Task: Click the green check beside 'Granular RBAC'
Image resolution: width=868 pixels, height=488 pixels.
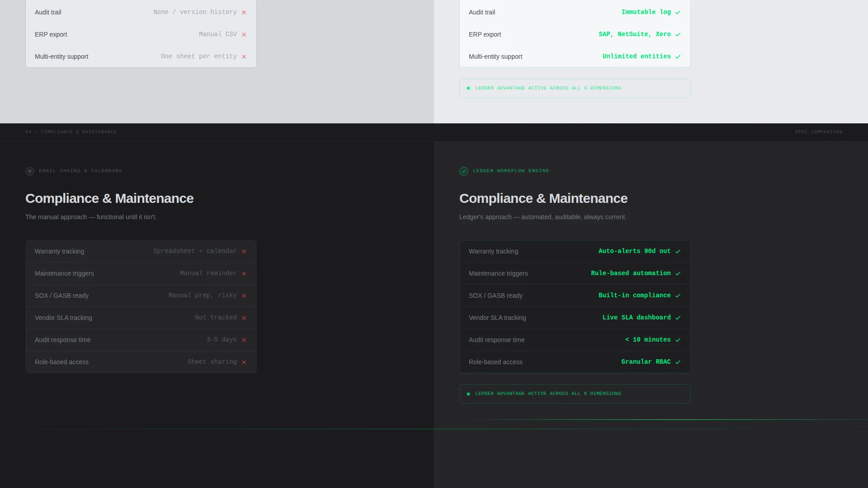Action: click(678, 362)
